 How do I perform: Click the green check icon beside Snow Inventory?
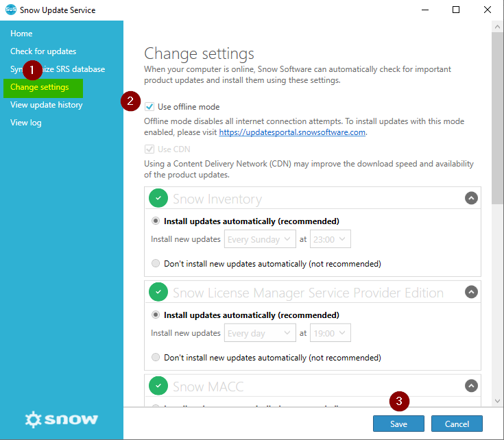tap(158, 198)
